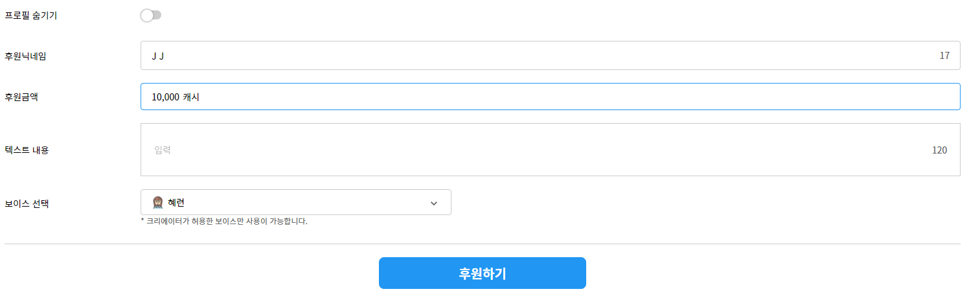Click the 텍스트 내용 text area
980x298 pixels.
(550, 150)
